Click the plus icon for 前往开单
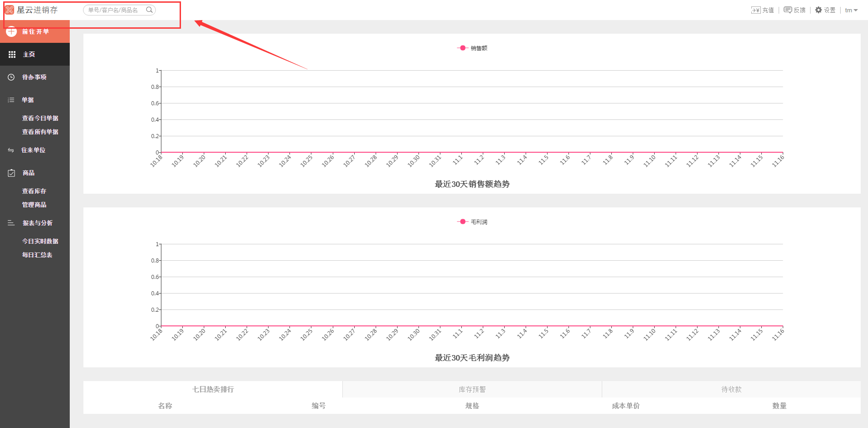Viewport: 868px width, 428px height. [x=11, y=31]
